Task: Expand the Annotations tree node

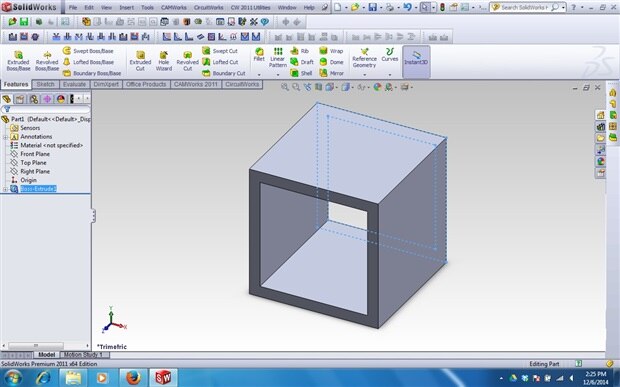Action: pyautogui.click(x=5, y=137)
